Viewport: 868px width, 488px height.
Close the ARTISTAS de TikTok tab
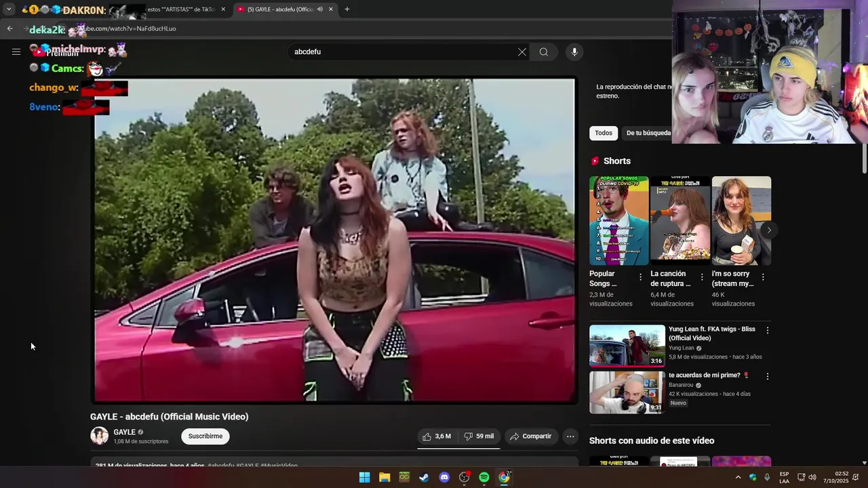224,9
